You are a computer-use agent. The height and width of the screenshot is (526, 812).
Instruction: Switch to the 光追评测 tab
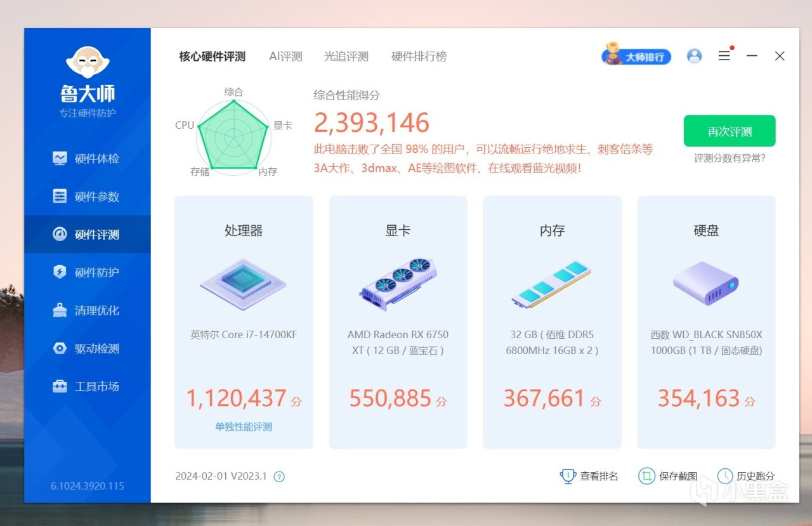(346, 56)
